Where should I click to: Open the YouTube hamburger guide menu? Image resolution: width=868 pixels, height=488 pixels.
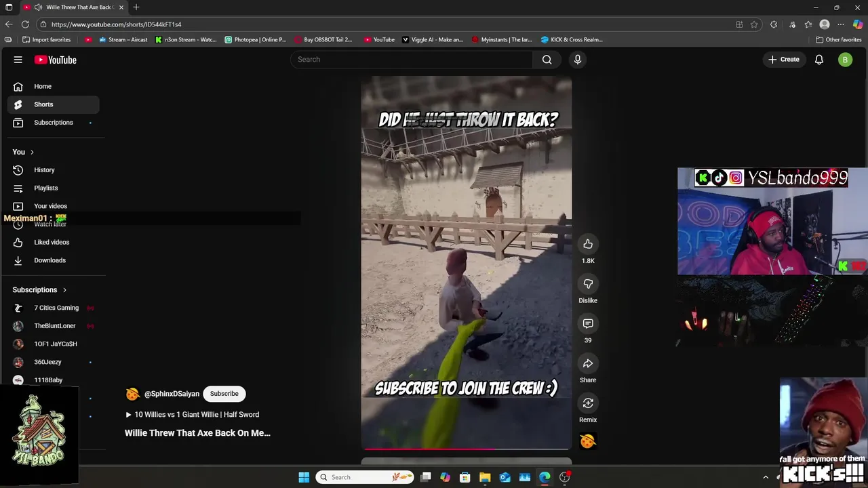(x=18, y=60)
